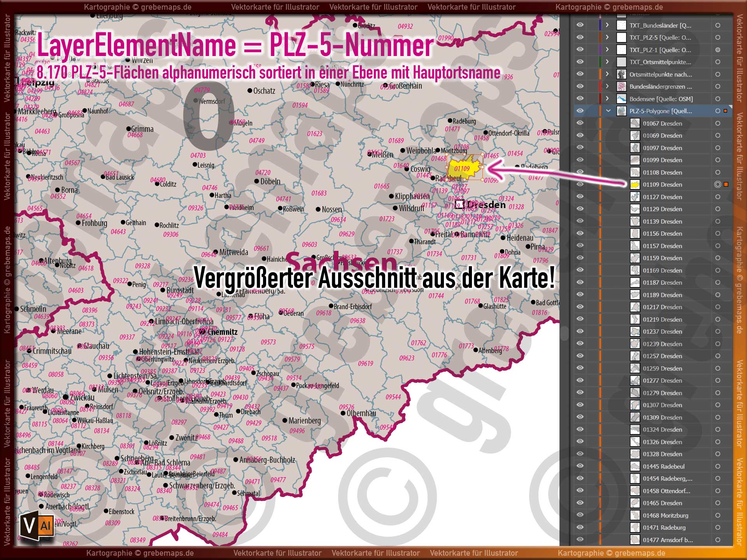Click the target circle of 01477 Arnsdorf
The height and width of the screenshot is (560, 747).
tap(717, 540)
